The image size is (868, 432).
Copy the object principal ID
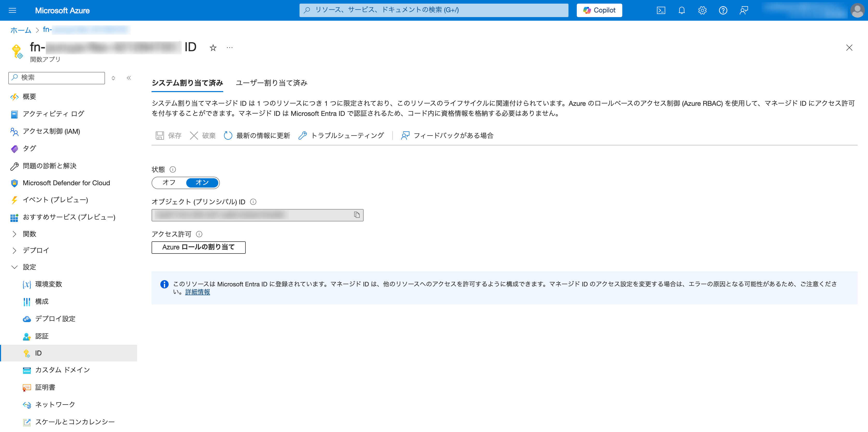[x=357, y=215]
